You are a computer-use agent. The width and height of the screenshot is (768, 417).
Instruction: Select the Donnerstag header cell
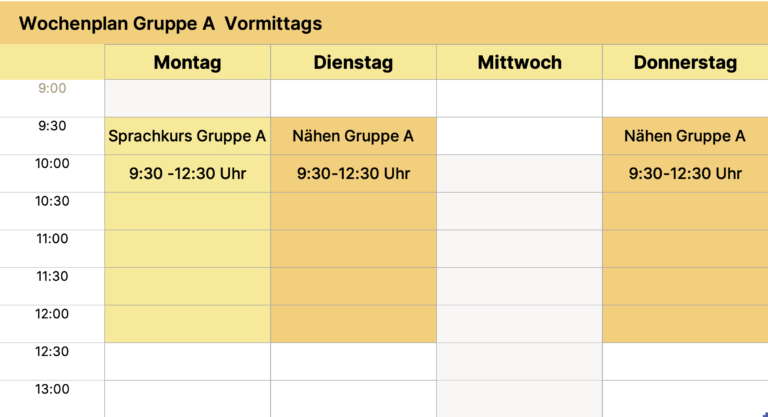coord(685,63)
